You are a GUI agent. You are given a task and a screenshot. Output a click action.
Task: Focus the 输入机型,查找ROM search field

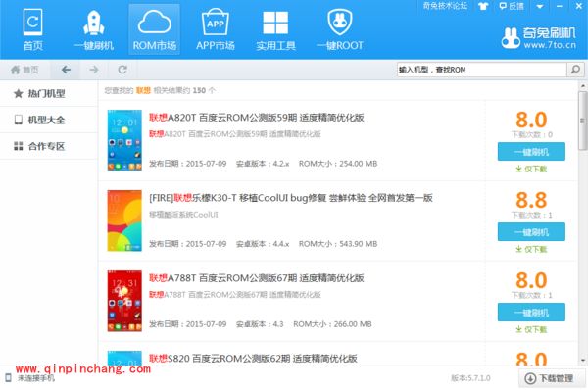[x=481, y=70]
